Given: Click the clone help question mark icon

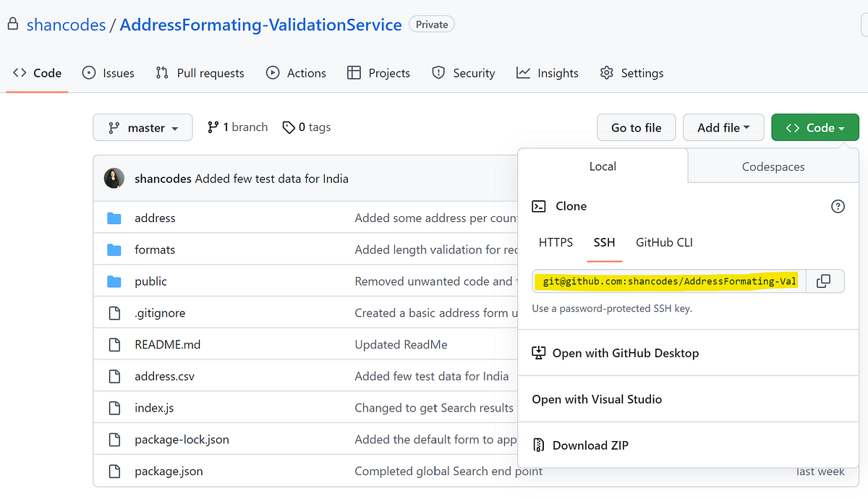Looking at the screenshot, I should [x=838, y=206].
